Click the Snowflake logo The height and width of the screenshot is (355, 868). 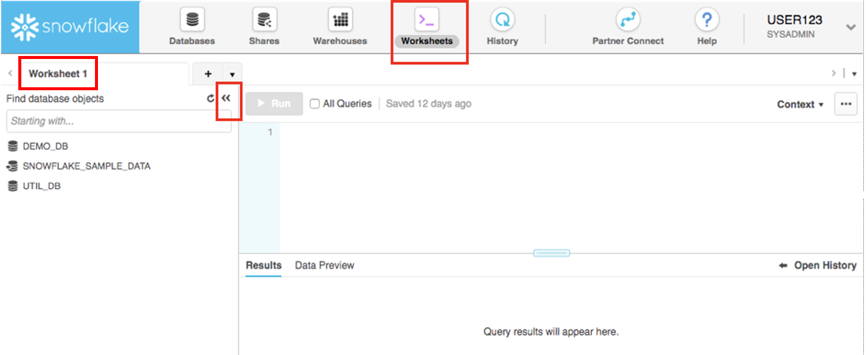click(x=70, y=27)
